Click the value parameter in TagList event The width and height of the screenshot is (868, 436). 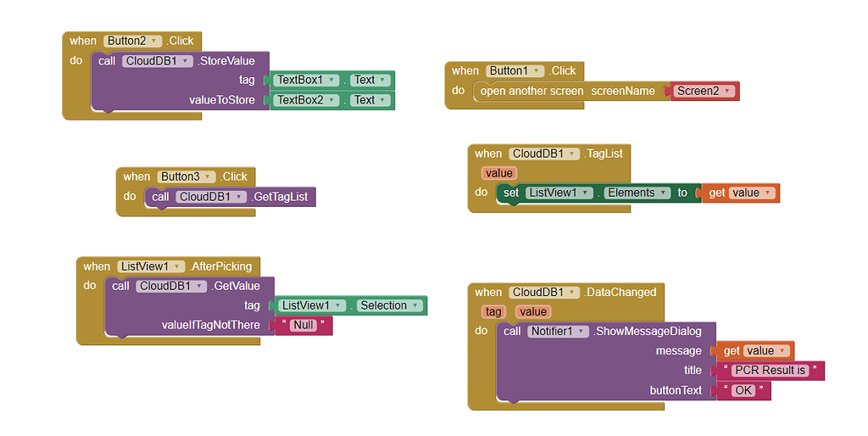[x=498, y=173]
